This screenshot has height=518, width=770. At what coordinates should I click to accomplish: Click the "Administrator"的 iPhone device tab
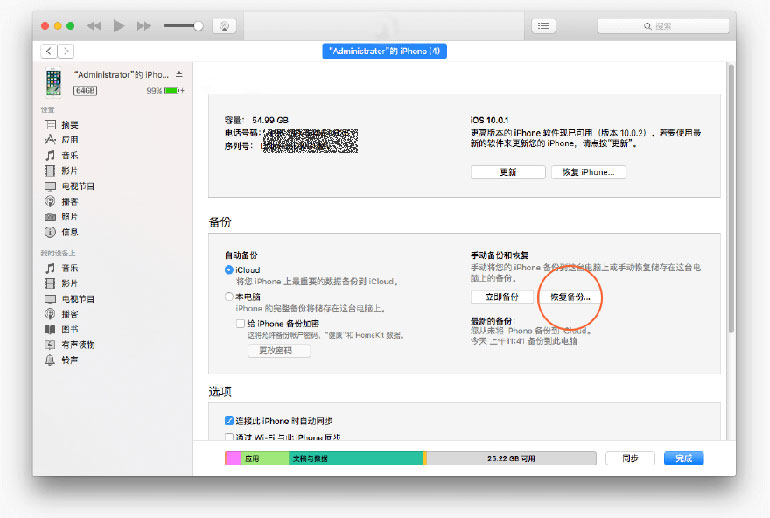pos(384,51)
